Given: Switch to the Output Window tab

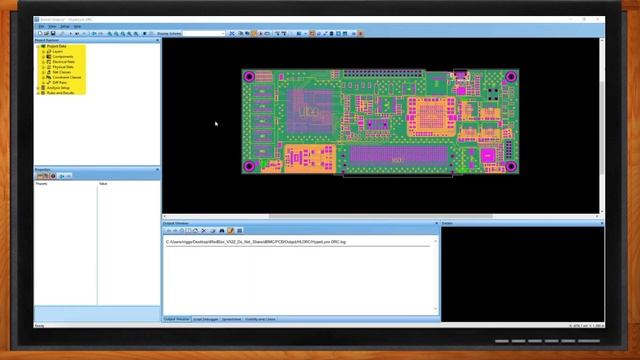Looking at the screenshot, I should [177, 319].
